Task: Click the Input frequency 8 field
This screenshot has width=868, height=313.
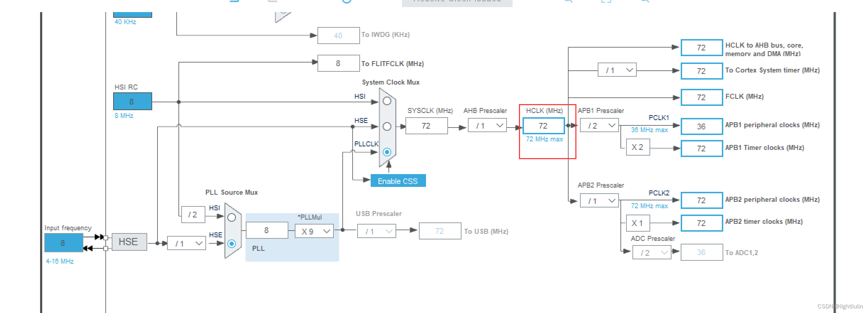Action: (64, 243)
